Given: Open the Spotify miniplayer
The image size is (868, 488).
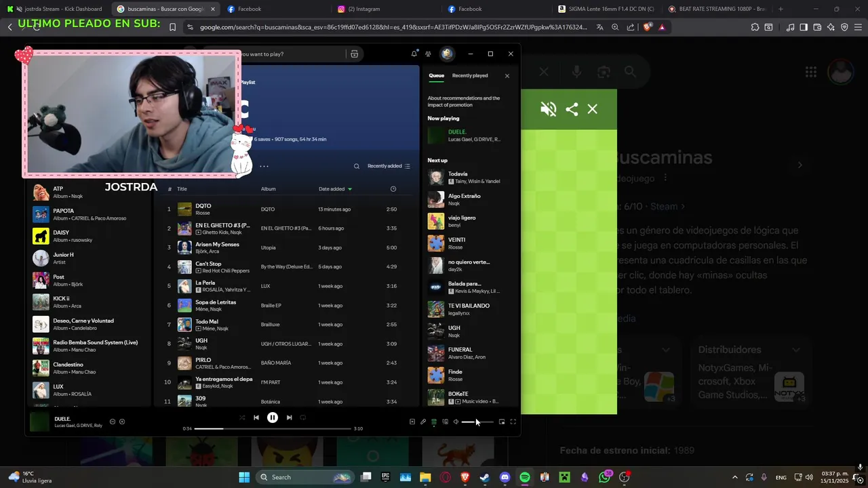Looking at the screenshot, I should click(502, 422).
